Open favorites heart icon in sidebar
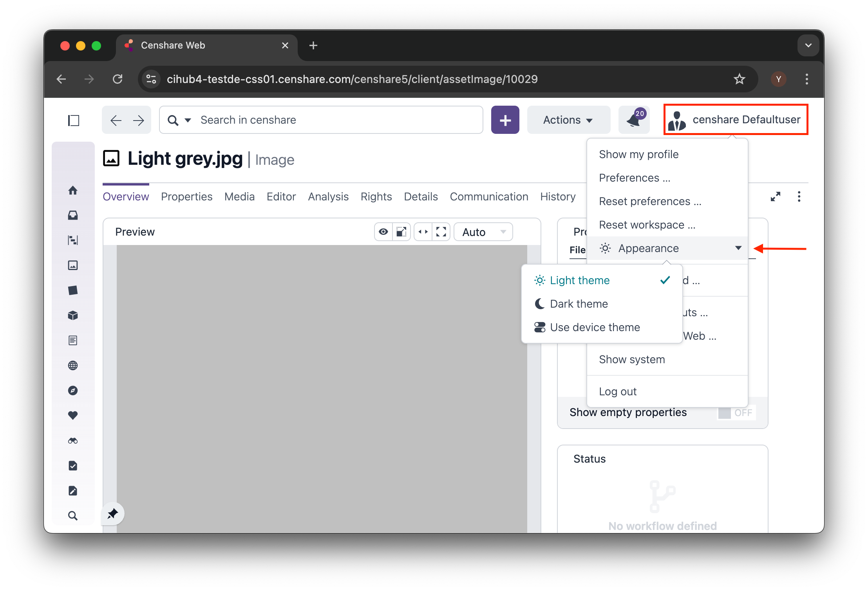 73,415
